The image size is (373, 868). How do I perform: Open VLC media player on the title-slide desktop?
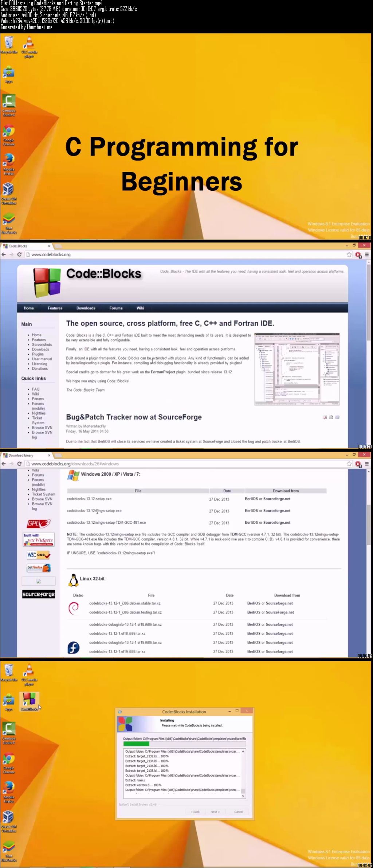coord(29,47)
